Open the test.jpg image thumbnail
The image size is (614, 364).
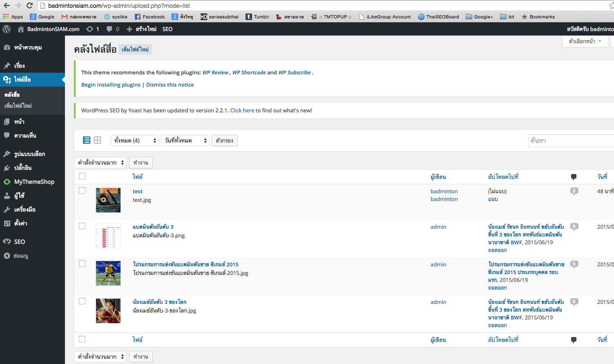[108, 200]
